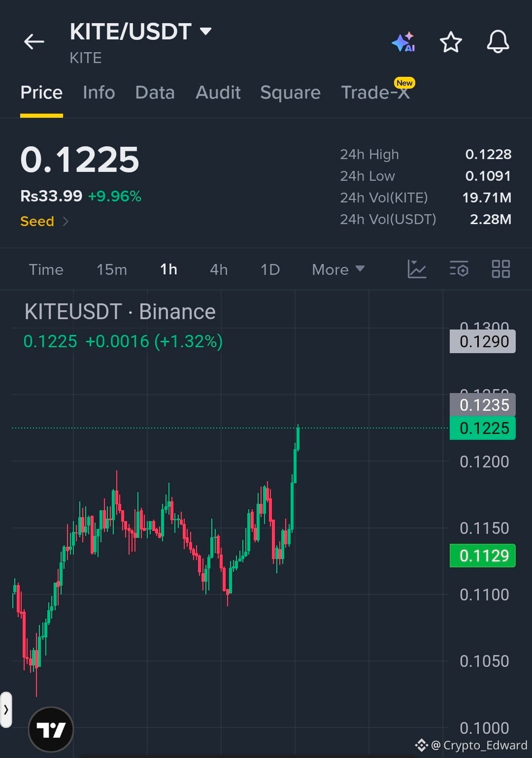The height and width of the screenshot is (758, 532).
Task: Open the Trade-X tab
Action: [x=375, y=93]
